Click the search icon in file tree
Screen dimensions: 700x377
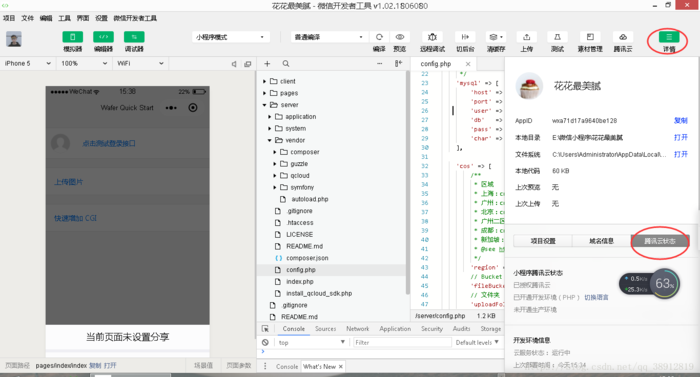(286, 64)
